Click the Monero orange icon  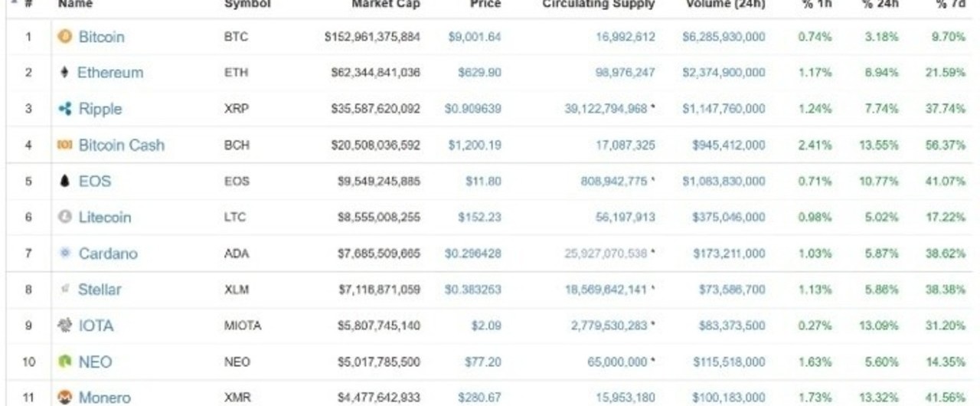coord(65,398)
